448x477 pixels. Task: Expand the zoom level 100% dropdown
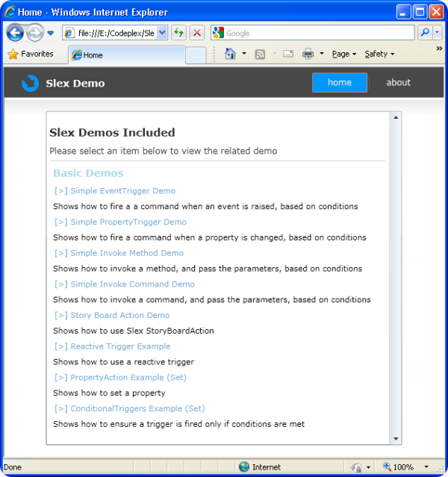(x=426, y=467)
